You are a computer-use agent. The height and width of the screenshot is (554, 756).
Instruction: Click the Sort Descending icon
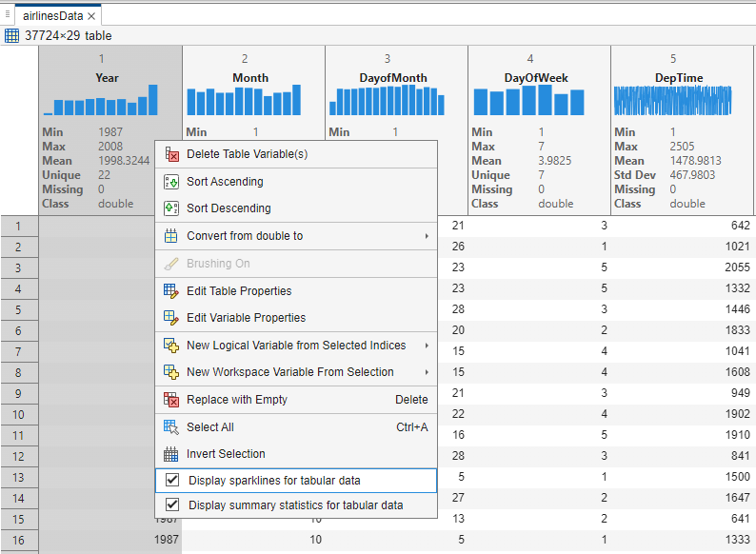coord(171,208)
